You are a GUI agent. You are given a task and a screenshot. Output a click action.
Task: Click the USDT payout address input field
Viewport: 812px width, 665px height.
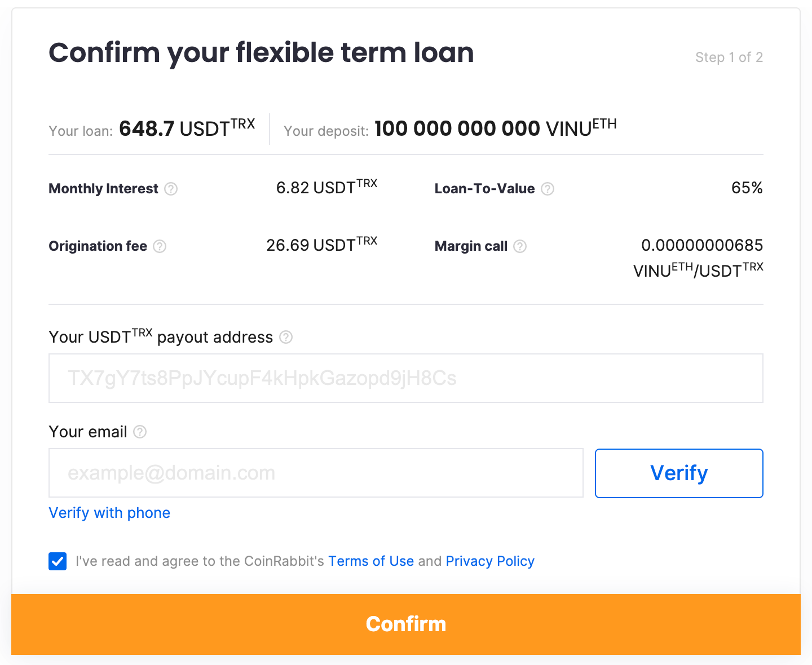point(405,378)
